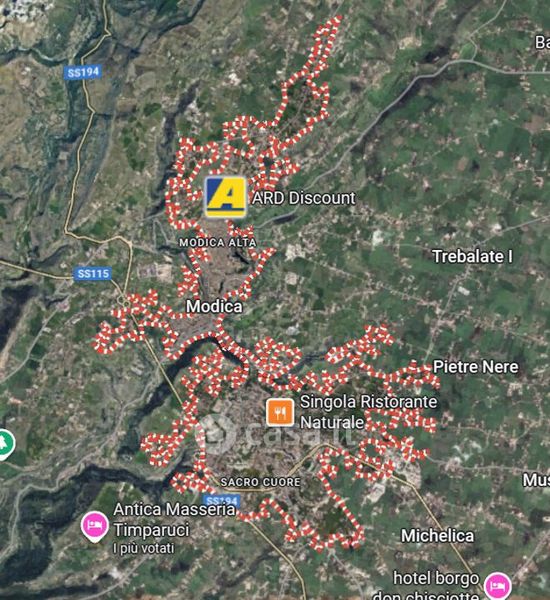Open the Singola Ristorante Naturale text label
550x600 pixels.
tap(368, 412)
